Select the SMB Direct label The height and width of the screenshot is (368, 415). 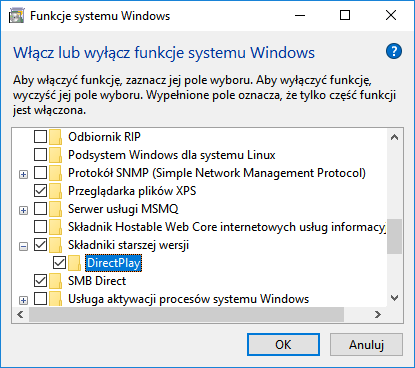tap(97, 281)
